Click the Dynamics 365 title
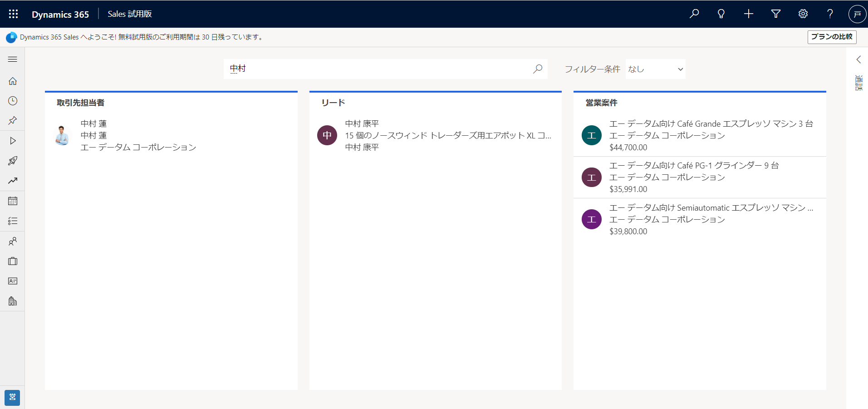Image resolution: width=868 pixels, height=409 pixels. [60, 15]
